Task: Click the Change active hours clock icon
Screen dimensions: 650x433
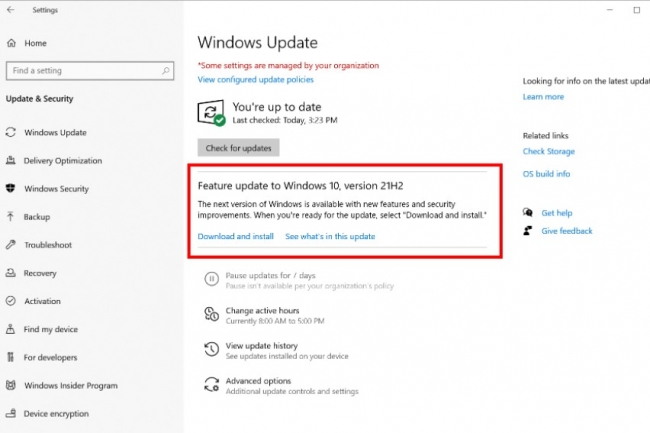Action: pos(211,314)
